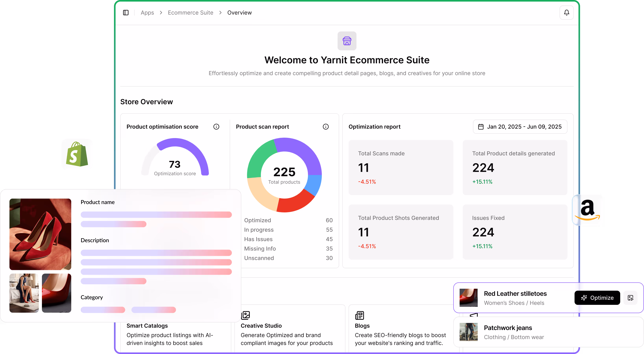This screenshot has height=354, width=644.
Task: Open the notifications bell
Action: click(566, 13)
